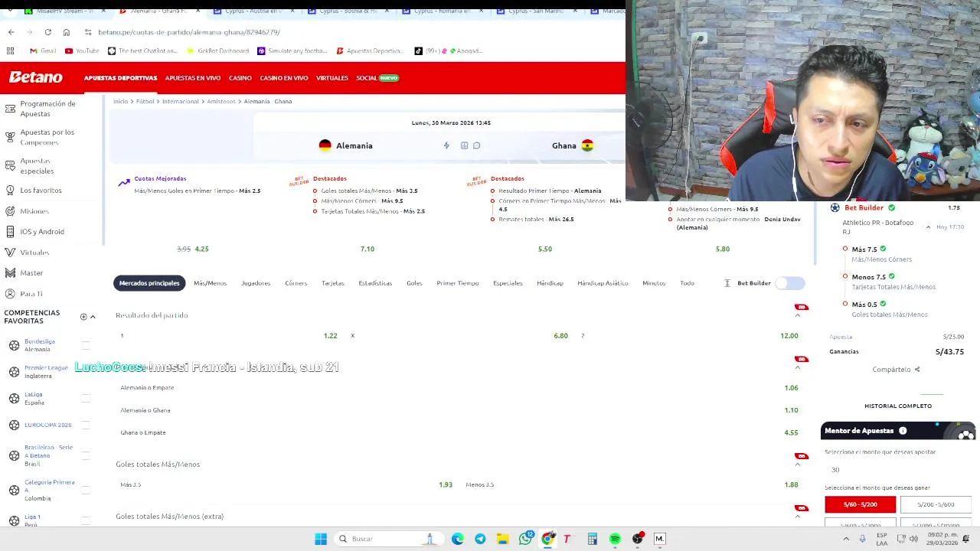Switch to the Córners market tab

pos(296,283)
